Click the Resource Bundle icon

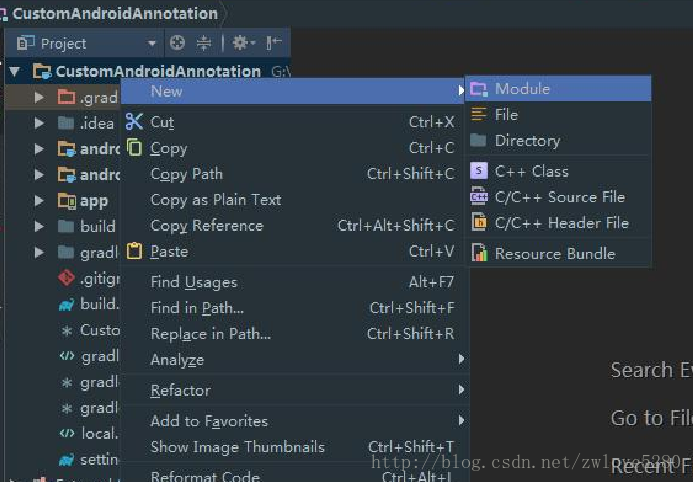[x=480, y=253]
